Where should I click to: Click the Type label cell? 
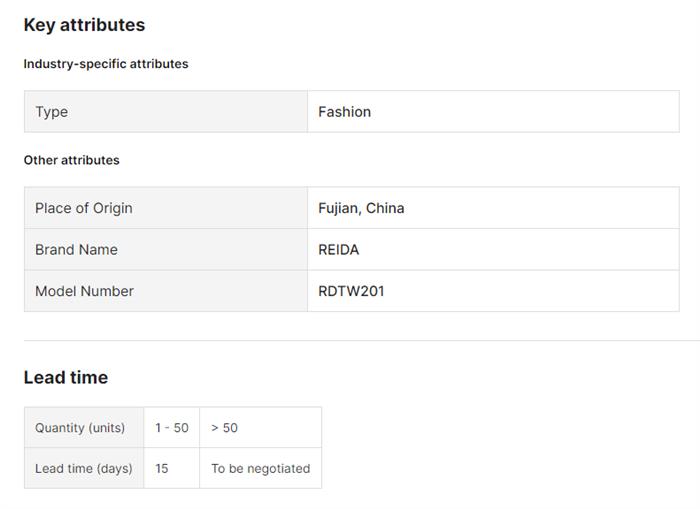52,112
